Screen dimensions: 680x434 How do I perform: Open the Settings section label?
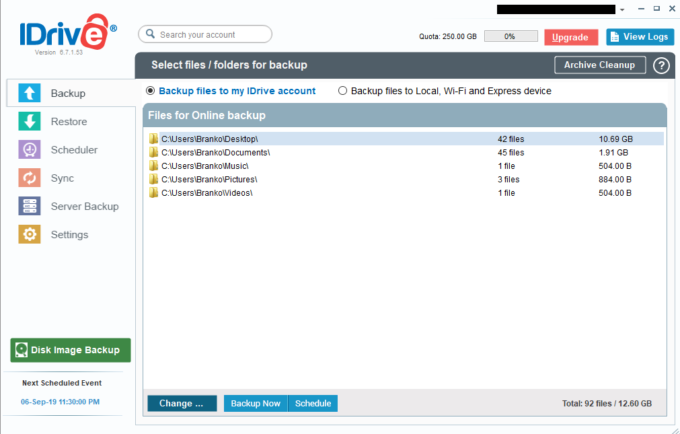pyautogui.click(x=69, y=234)
